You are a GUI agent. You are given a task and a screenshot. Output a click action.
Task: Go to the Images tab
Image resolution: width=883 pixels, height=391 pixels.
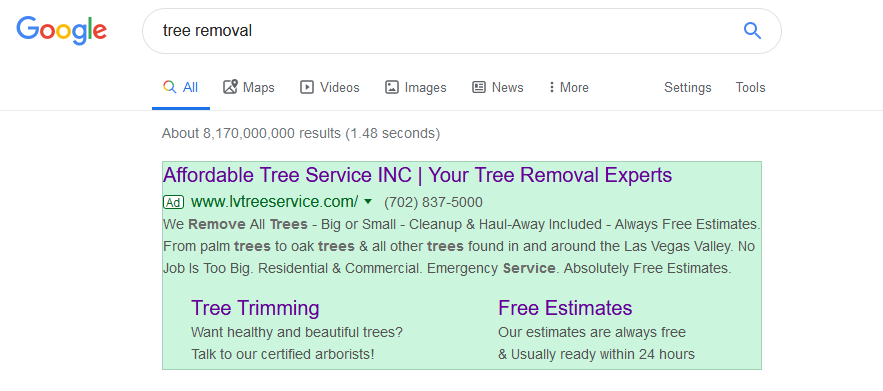click(416, 87)
